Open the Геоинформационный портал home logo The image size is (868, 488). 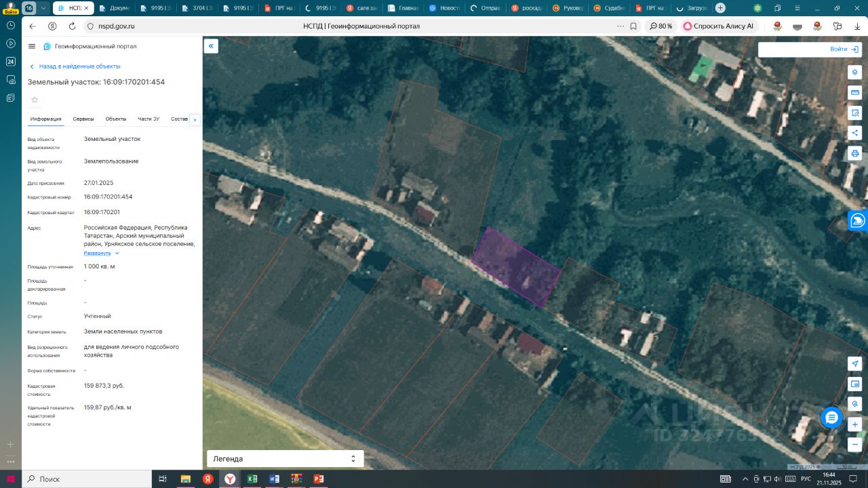pos(90,46)
